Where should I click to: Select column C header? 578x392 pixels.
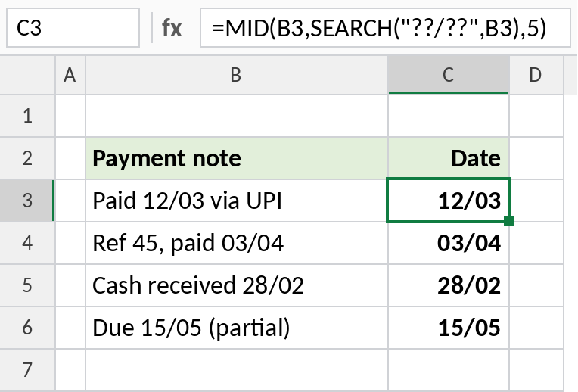coord(448,75)
